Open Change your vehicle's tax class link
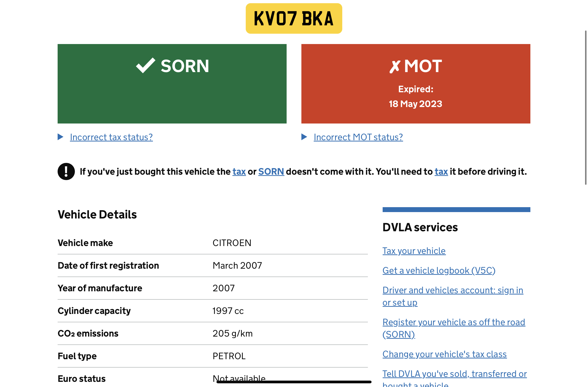 (x=445, y=354)
